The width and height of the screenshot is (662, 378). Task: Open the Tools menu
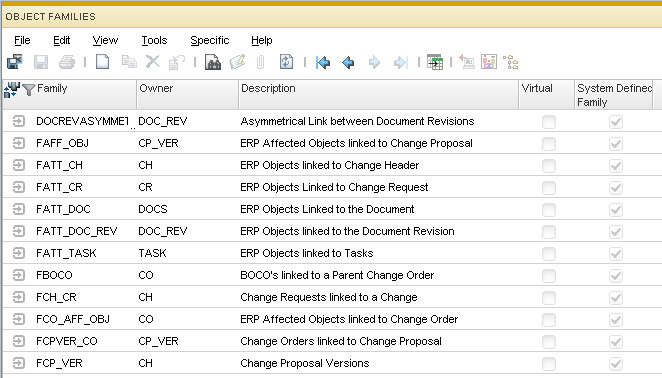tap(154, 40)
